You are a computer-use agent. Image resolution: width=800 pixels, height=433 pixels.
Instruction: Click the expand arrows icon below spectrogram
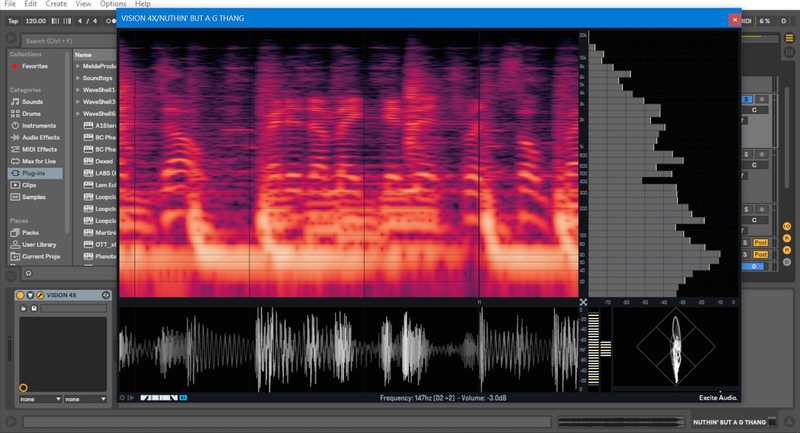(584, 302)
